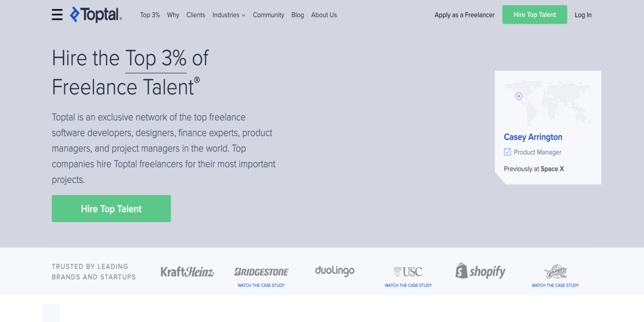Expand the Industries dropdown
644x322 pixels.
pyautogui.click(x=229, y=15)
